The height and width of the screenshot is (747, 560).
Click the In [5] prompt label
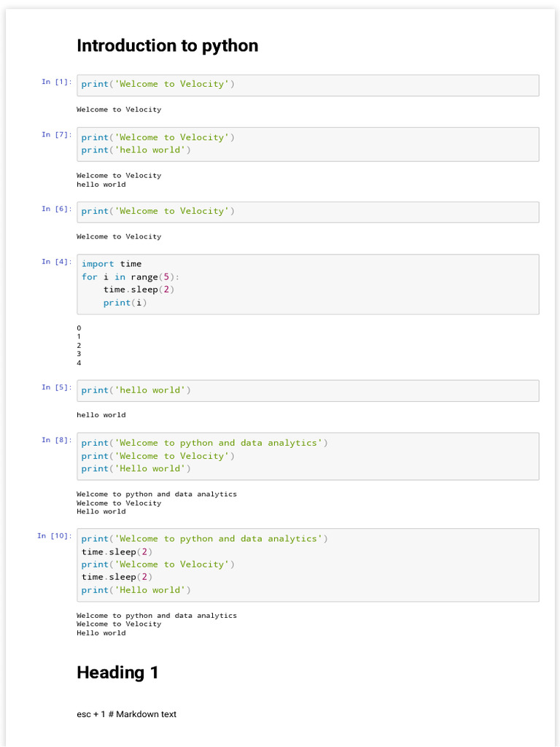tap(56, 387)
